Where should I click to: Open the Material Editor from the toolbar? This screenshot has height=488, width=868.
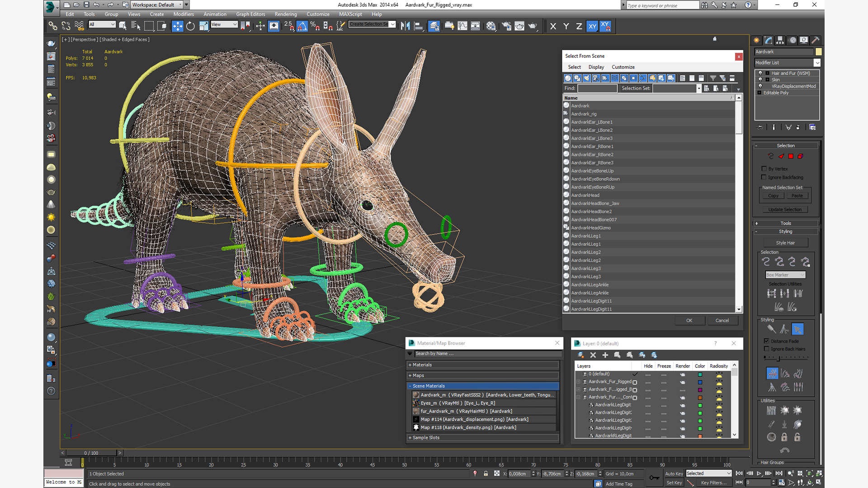[491, 26]
